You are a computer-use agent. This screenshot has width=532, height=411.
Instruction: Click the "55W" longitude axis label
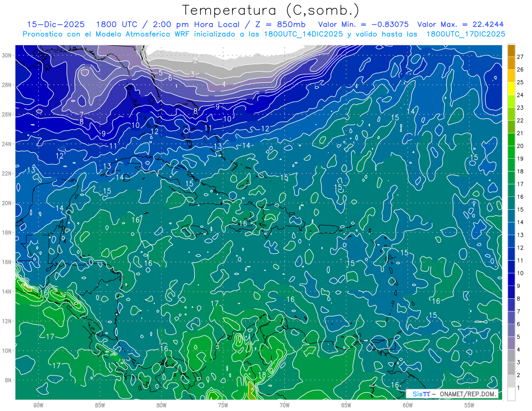(x=469, y=406)
